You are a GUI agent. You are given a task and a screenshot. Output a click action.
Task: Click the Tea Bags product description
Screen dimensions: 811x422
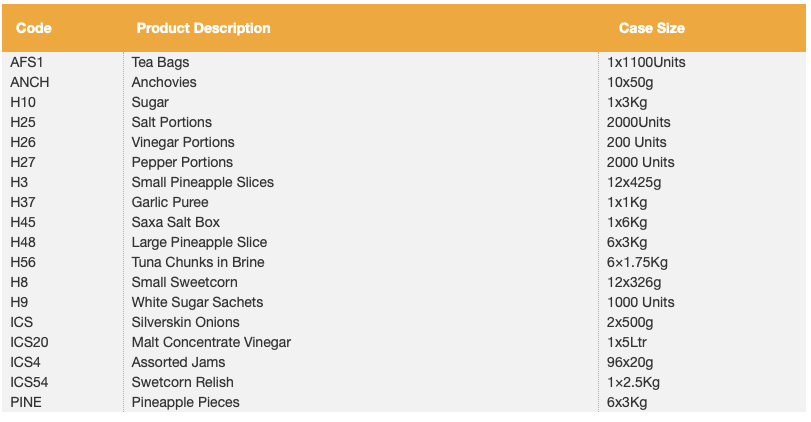pyautogui.click(x=160, y=62)
